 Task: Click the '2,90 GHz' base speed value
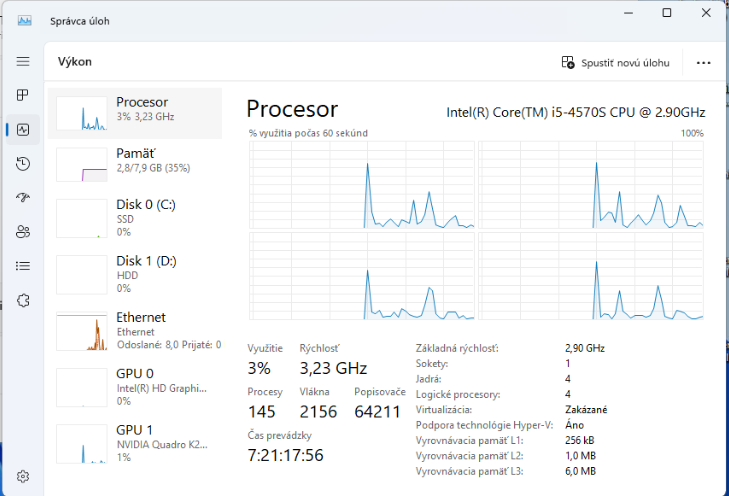[585, 348]
